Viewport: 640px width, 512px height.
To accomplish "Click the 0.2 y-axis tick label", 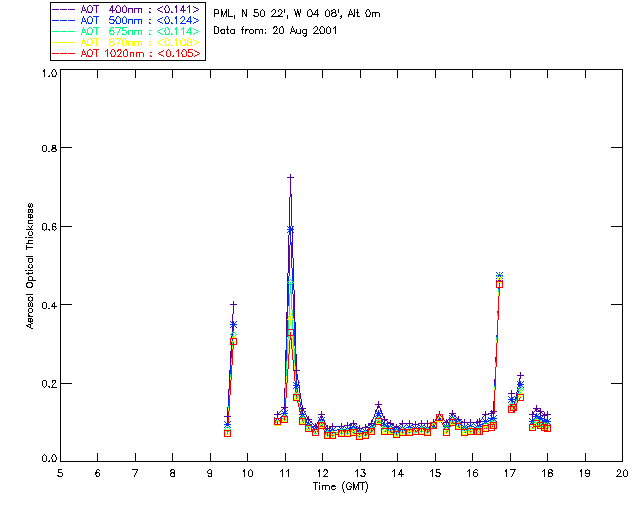I will click(x=49, y=384).
